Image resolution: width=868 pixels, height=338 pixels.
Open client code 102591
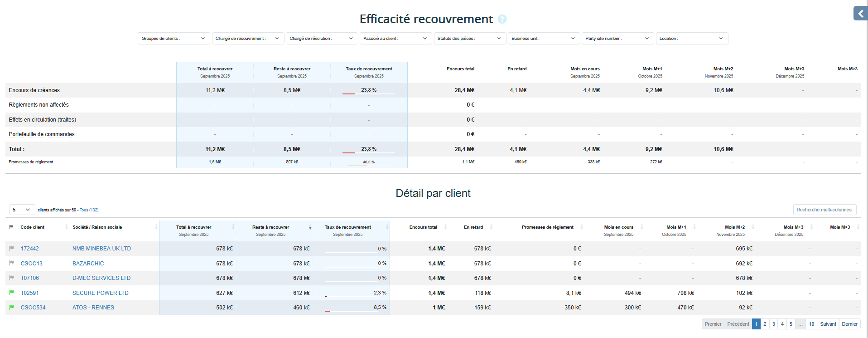pos(30,293)
